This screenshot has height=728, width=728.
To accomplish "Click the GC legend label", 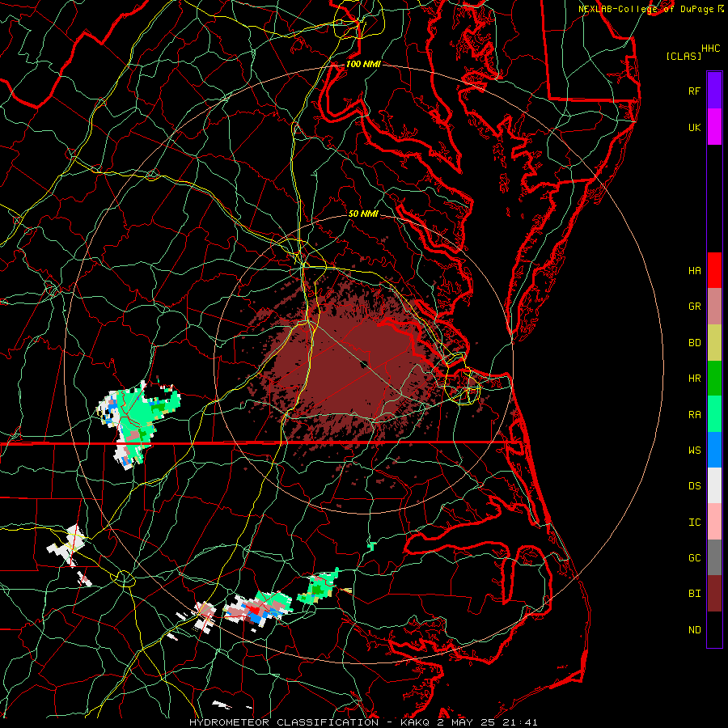I will [694, 558].
